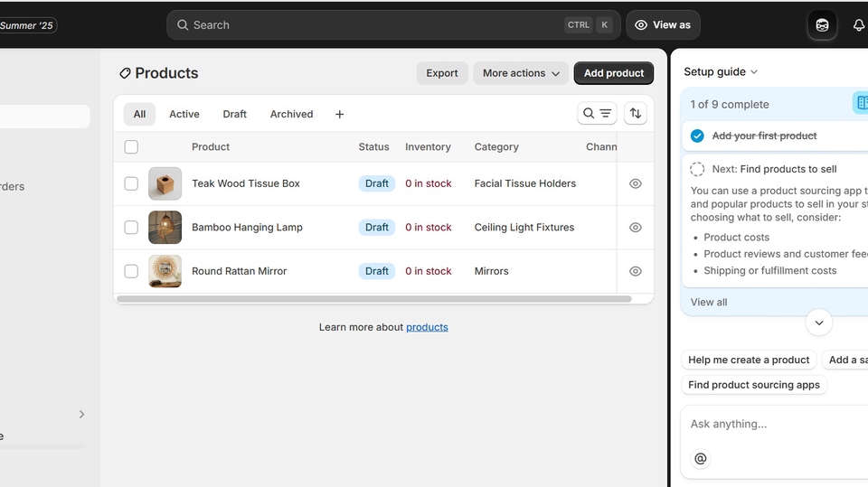Click Find product sourcing apps suggestion
The image size is (868, 487).
pos(754,385)
